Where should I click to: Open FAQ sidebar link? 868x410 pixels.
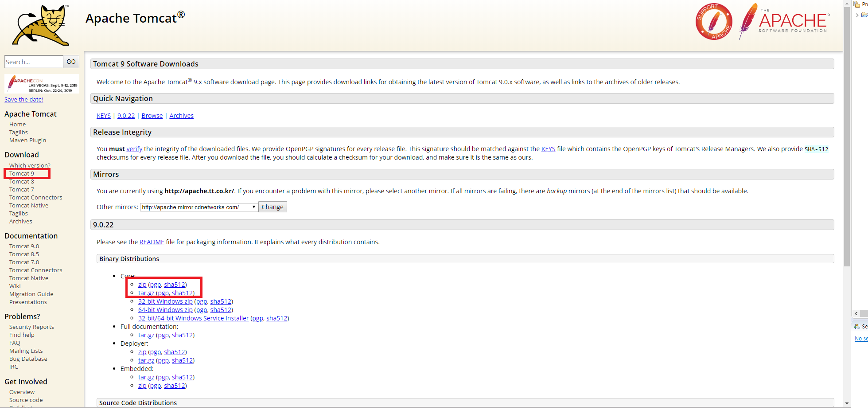(15, 343)
